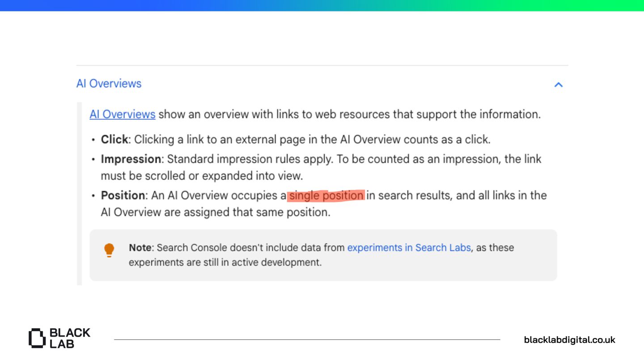Click the grey vertical bar beside content
Screen dimensions: 644x362
79,193
